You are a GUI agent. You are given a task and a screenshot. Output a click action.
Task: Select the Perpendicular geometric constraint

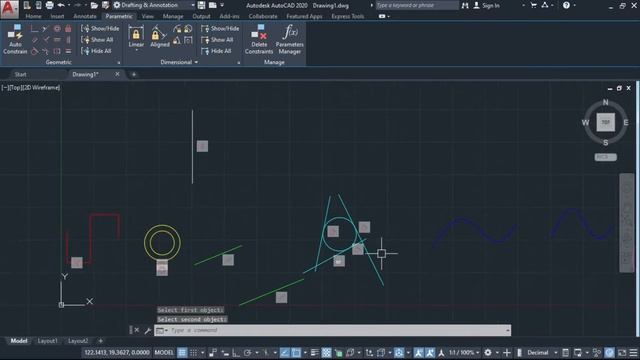(46, 40)
